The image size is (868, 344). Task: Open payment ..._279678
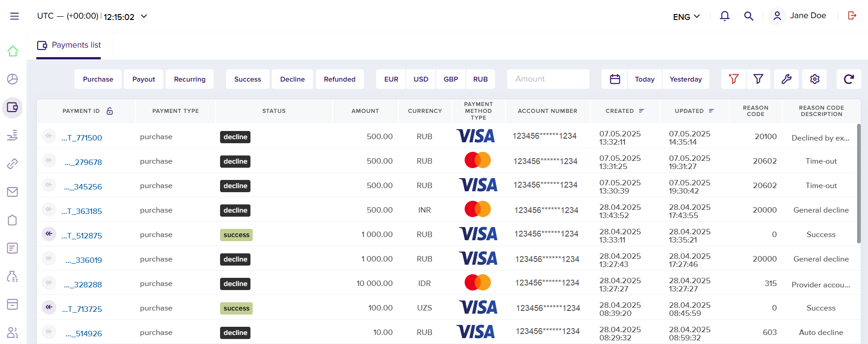[83, 162]
